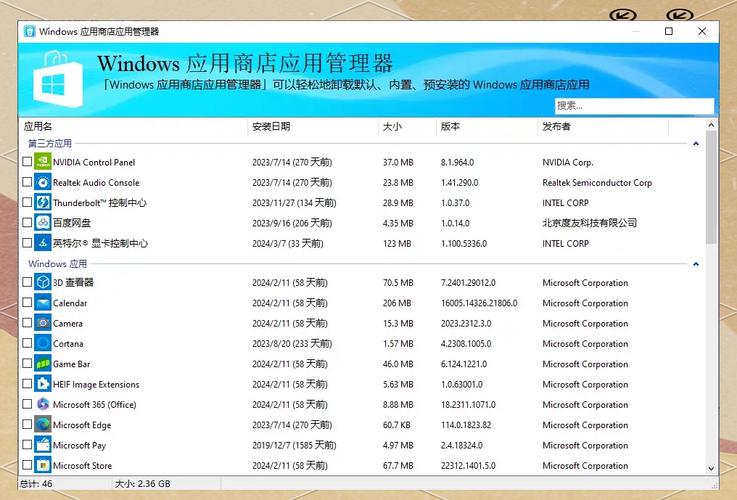Image resolution: width=737 pixels, height=500 pixels.
Task: Click the 搜索 search box
Action: tap(634, 106)
